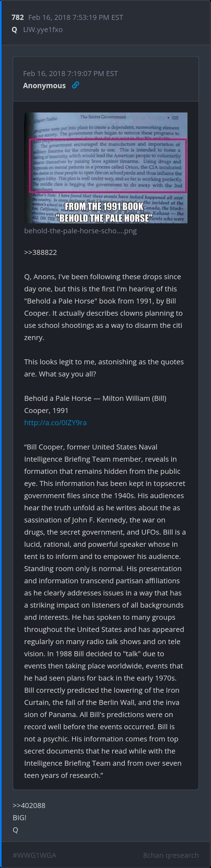Open the Behold the Pale Horse image thumbnail

point(106,168)
